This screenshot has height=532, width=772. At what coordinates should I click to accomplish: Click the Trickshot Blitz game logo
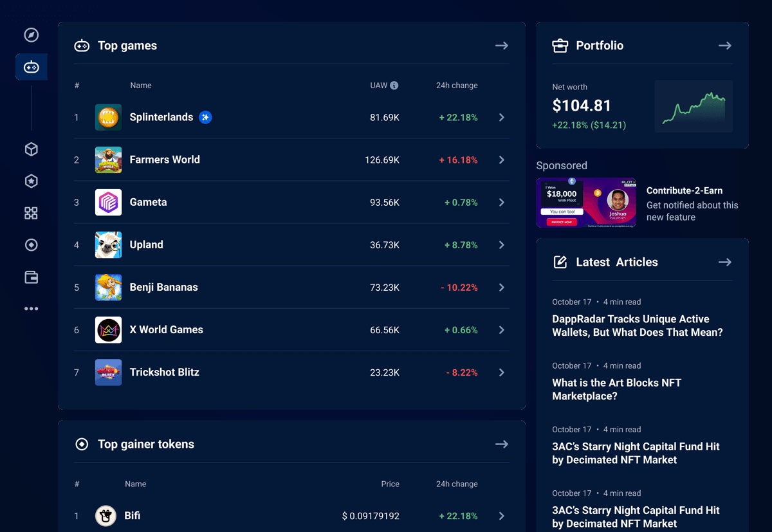tap(108, 372)
